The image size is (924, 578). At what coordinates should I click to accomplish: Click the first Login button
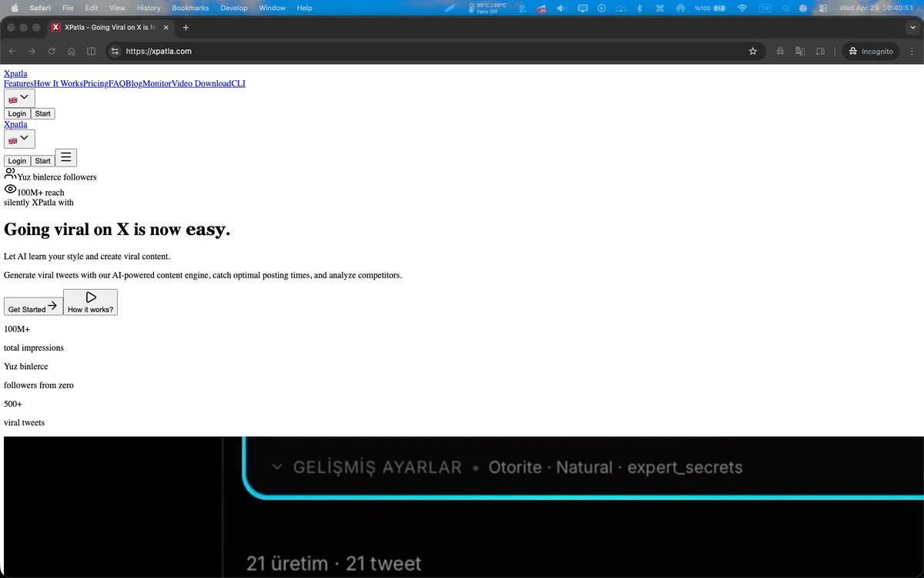[17, 113]
